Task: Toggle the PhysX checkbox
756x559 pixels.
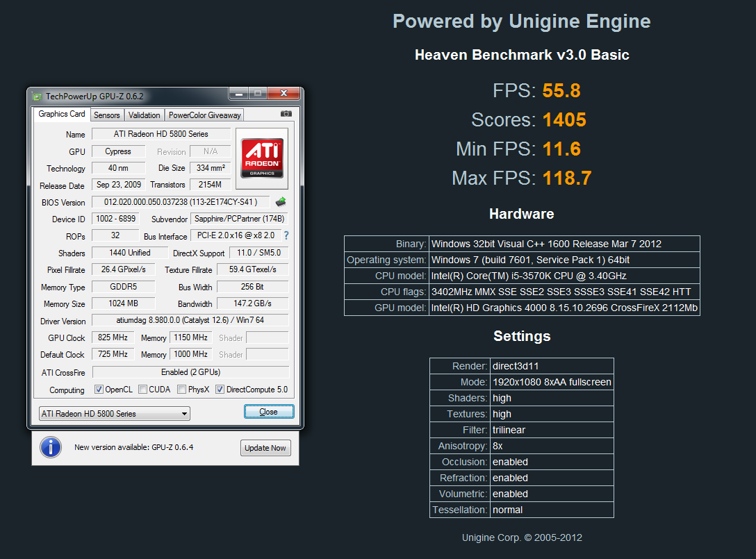Action: coord(182,390)
